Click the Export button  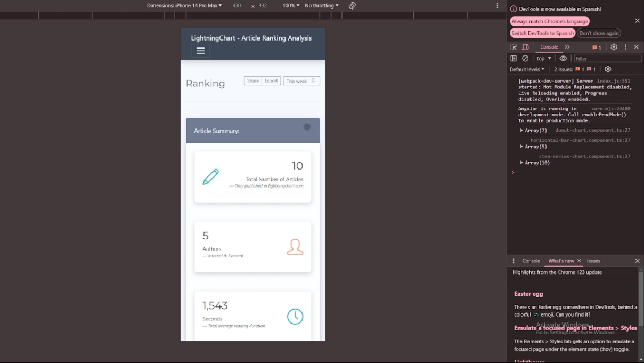[271, 81]
